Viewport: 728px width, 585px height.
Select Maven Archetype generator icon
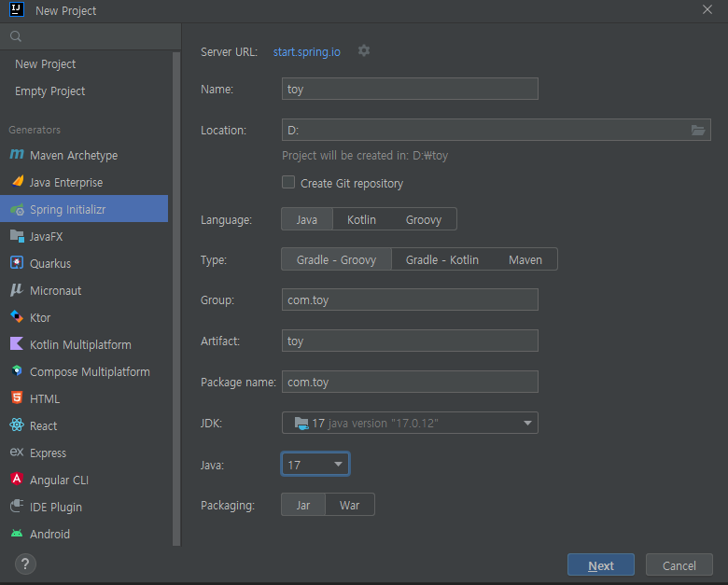point(17,155)
